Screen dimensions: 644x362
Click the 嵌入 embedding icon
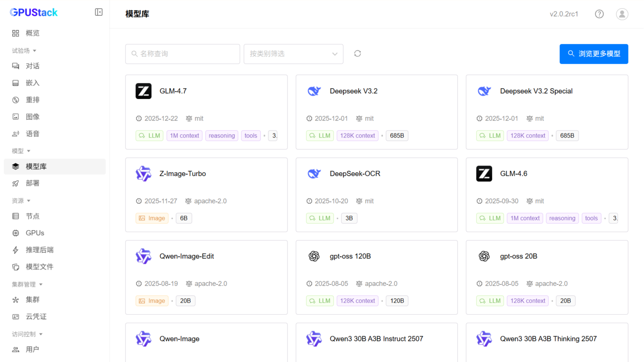point(16,83)
